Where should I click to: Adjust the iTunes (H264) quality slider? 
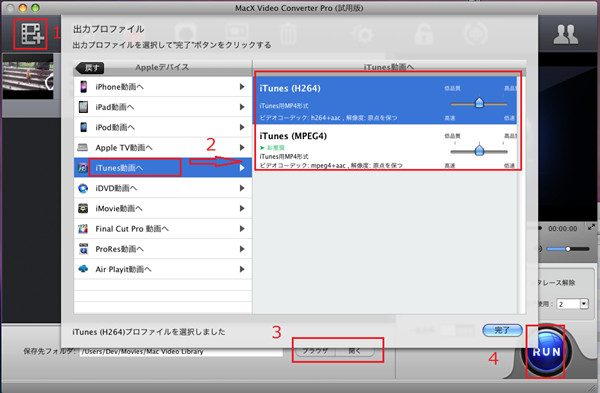pos(479,103)
